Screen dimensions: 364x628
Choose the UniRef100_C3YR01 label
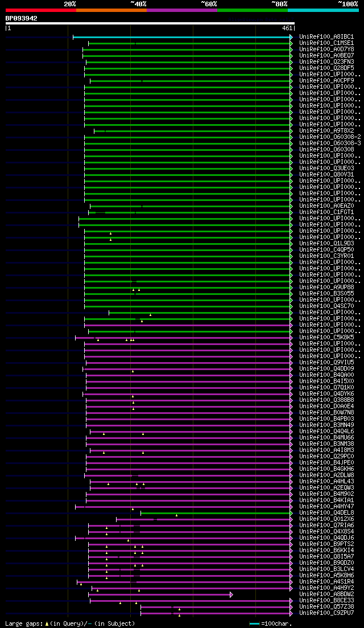point(326,256)
